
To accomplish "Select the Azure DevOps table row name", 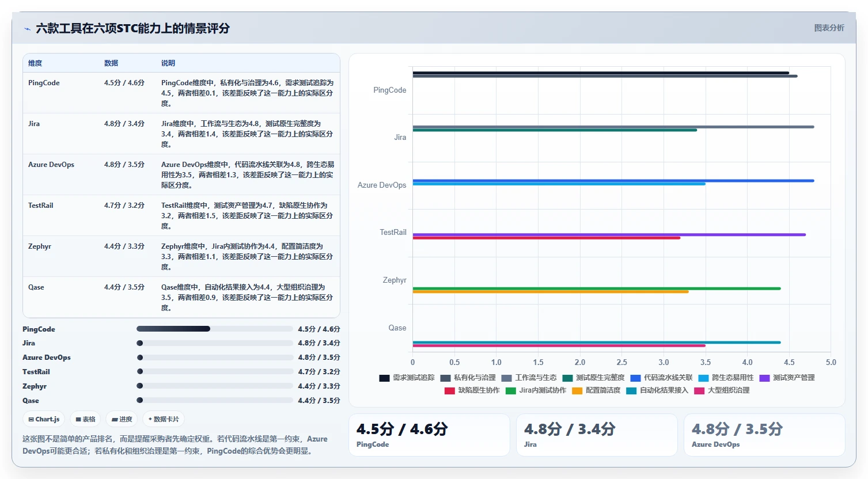I will (51, 165).
